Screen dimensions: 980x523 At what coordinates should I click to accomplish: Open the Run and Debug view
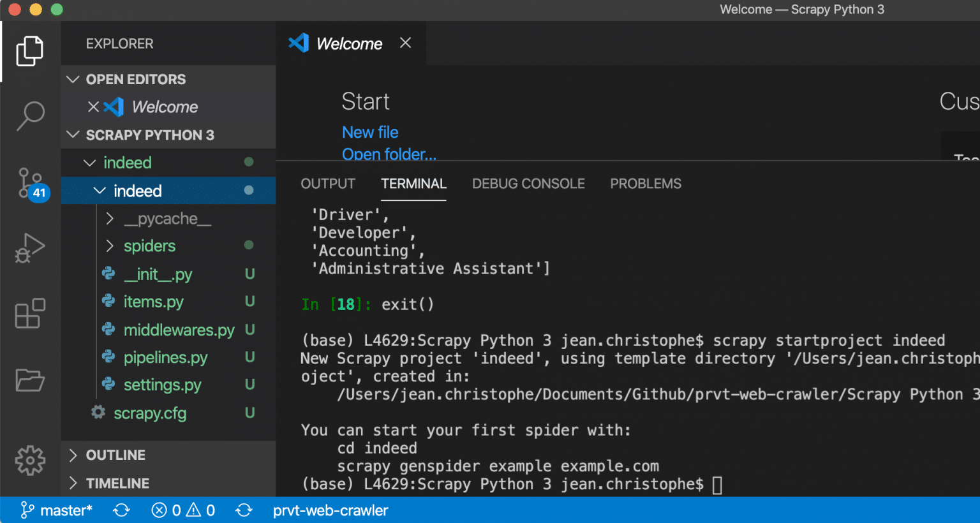29,247
